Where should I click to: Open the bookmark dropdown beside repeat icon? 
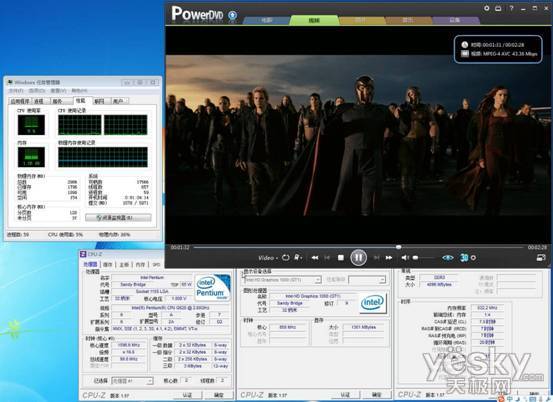pos(298,258)
